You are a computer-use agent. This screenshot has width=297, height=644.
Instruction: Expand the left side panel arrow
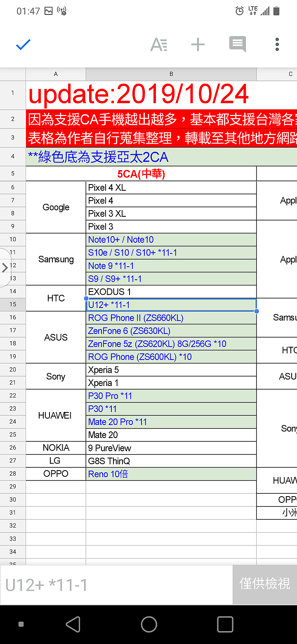5,268
